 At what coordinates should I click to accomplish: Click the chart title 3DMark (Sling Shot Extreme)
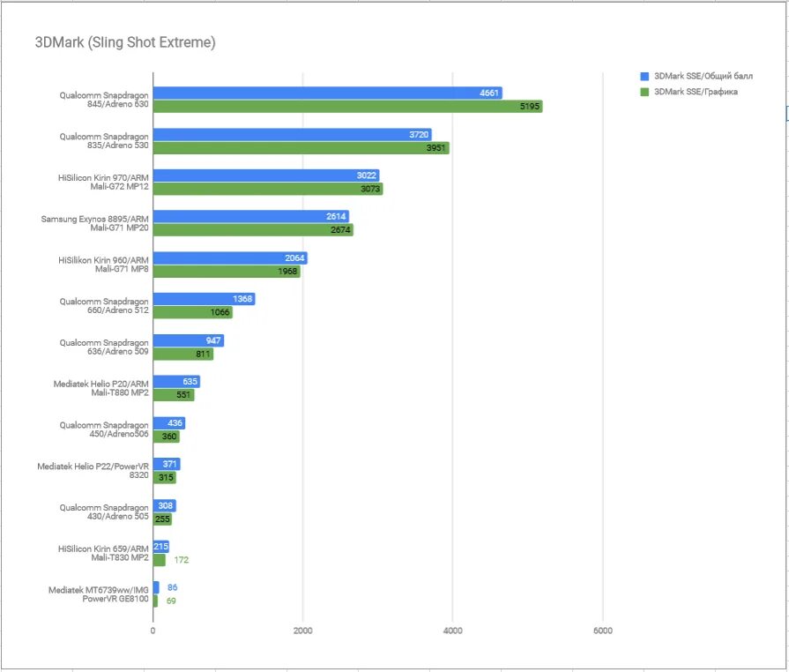125,42
